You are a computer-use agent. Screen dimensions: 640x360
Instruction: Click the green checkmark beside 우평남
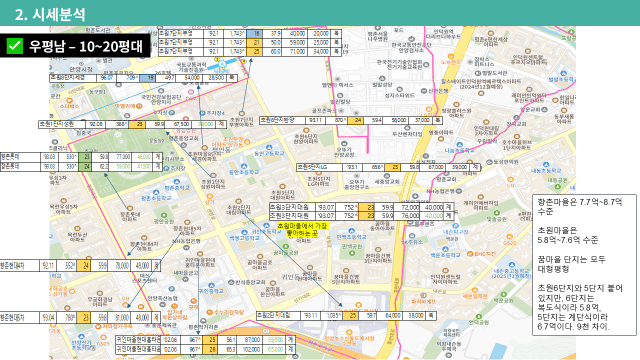(15, 46)
